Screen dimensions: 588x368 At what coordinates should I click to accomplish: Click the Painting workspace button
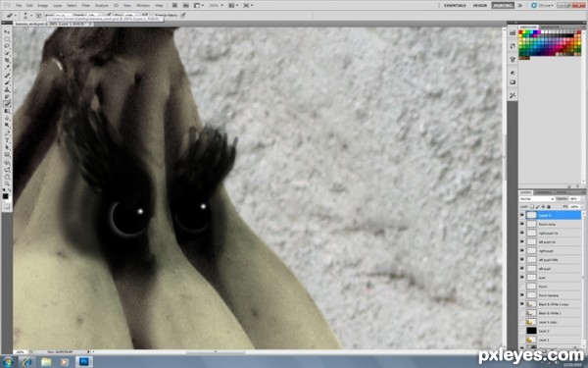(x=503, y=5)
